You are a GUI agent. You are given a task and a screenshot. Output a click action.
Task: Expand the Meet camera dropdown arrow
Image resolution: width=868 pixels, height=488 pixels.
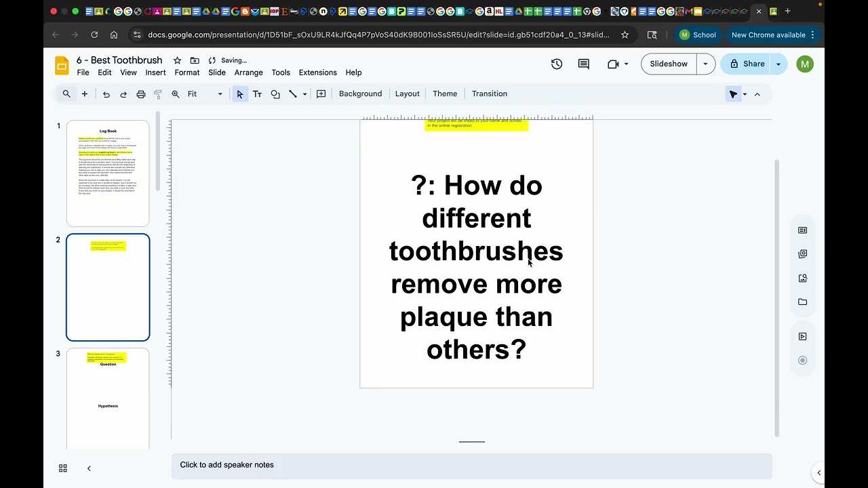[x=626, y=64]
